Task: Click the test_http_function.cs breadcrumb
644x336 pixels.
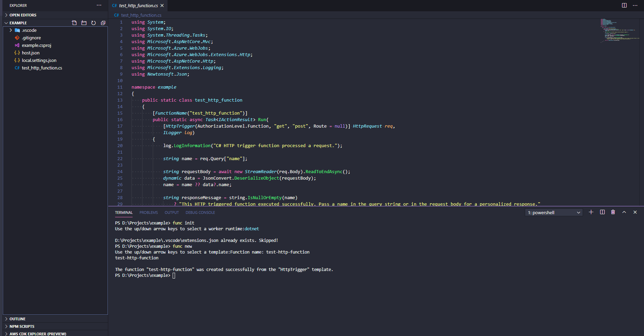Action: coord(141,15)
